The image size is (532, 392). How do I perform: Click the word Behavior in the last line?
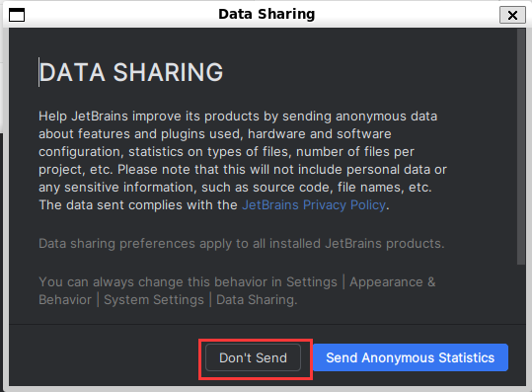(x=65, y=300)
